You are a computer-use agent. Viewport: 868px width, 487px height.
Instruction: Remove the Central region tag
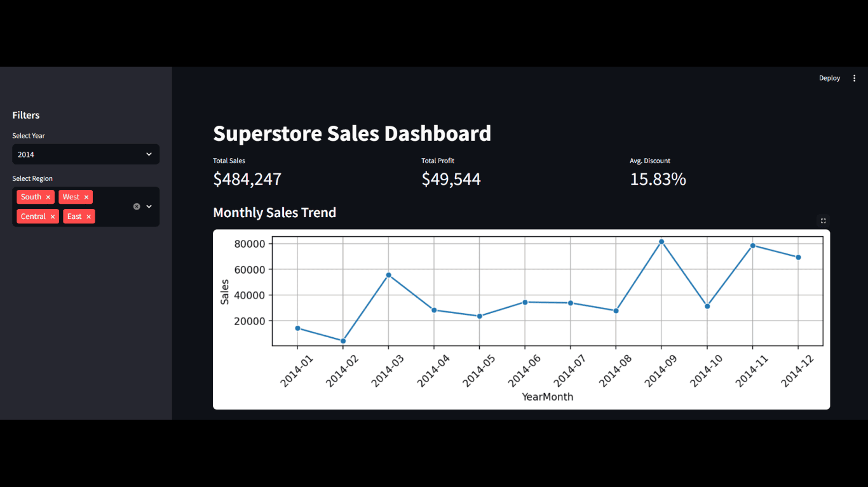[x=53, y=217]
